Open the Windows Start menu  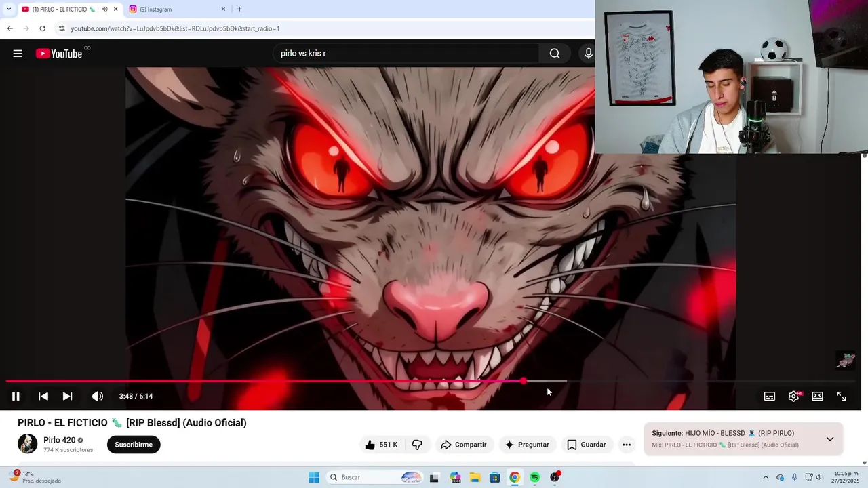click(x=314, y=477)
